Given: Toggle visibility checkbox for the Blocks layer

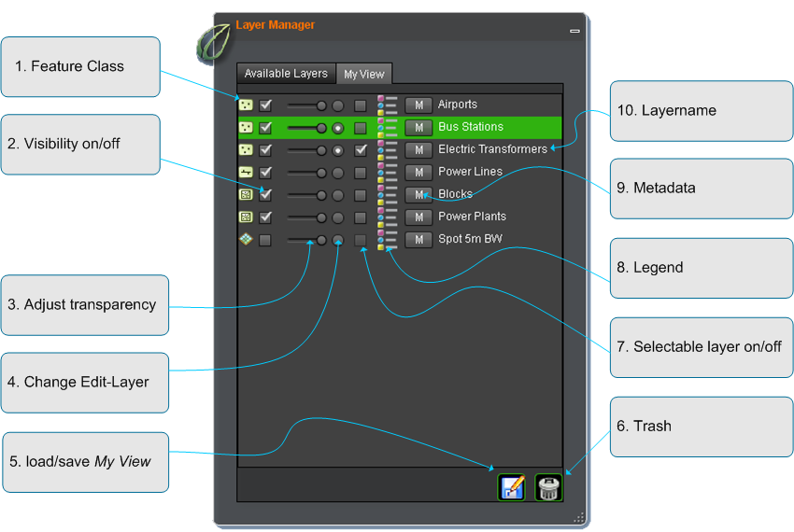Looking at the screenshot, I should point(265,194).
